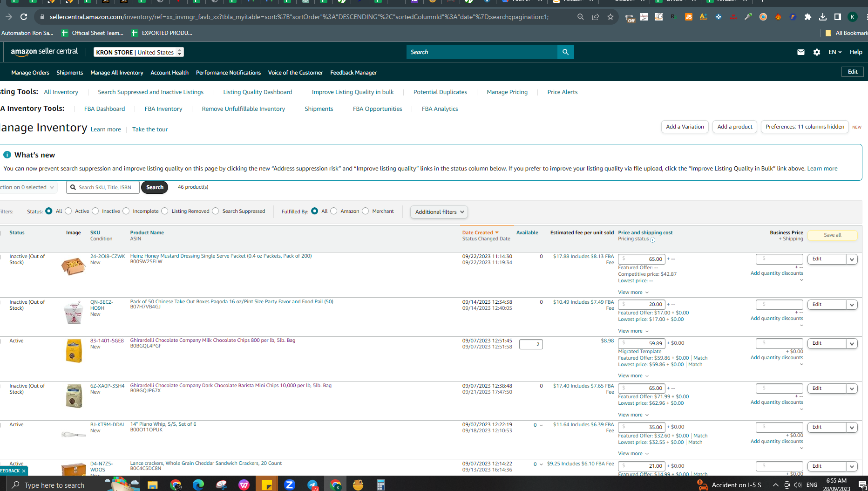Open Chrome downloads icon
Screen dimensions: 868x491
[x=823, y=17]
